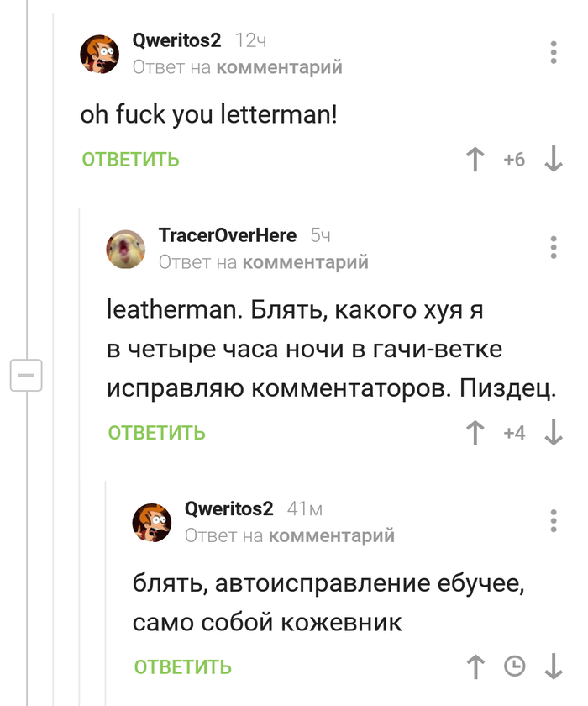Open three-dot menu on TracerOverHere's comment
588x706 pixels.
(x=554, y=248)
